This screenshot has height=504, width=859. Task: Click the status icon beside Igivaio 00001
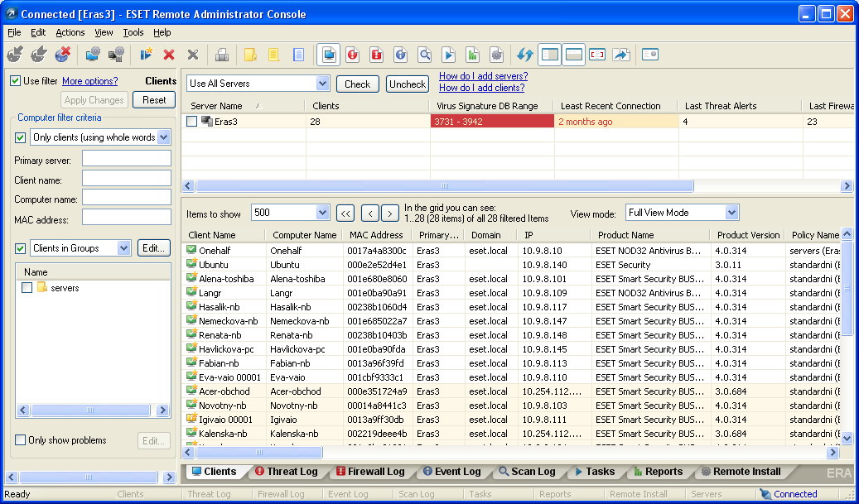coord(191,420)
